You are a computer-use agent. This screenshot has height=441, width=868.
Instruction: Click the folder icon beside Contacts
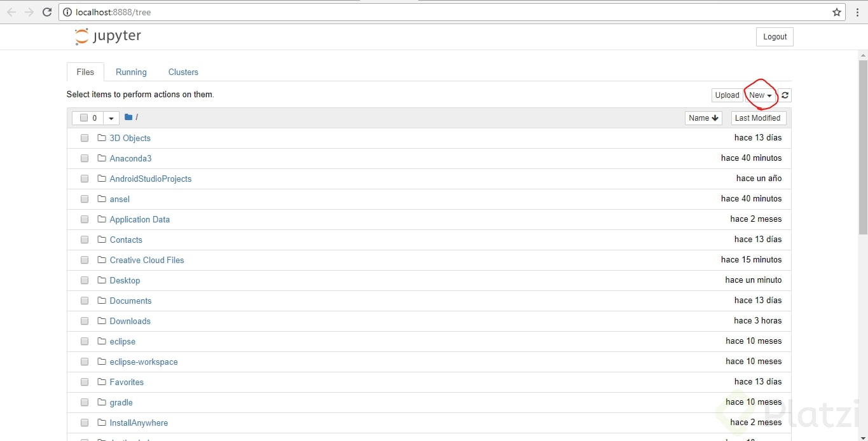pos(102,240)
